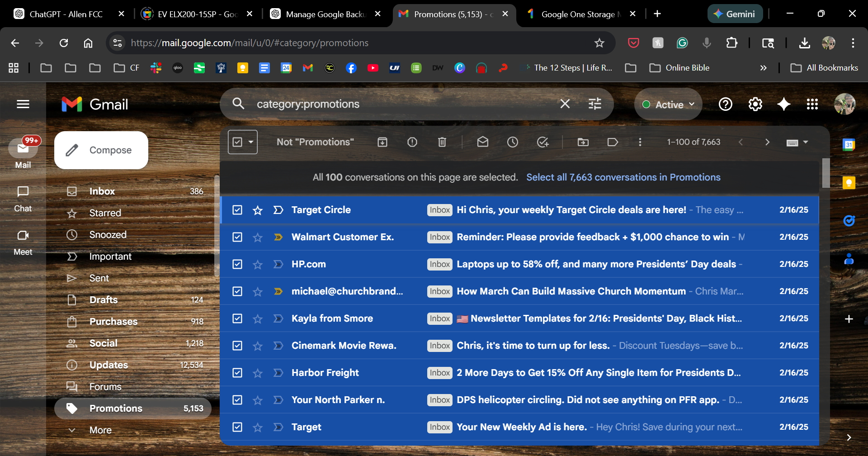868x456 pixels.
Task: Click the Report spam icon
Action: pyautogui.click(x=412, y=142)
